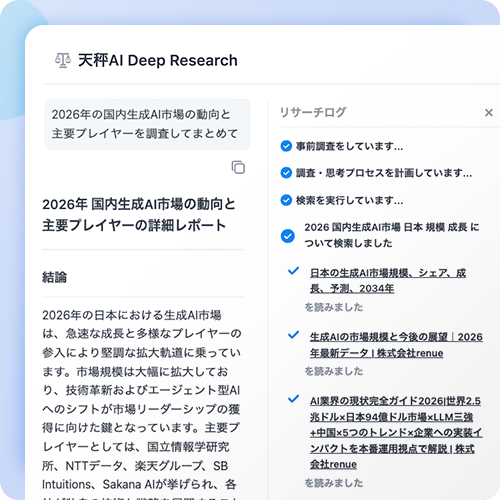Viewport: 500px width, 500px height.
Task: Copy the report with the copy icon
Action: 238,167
